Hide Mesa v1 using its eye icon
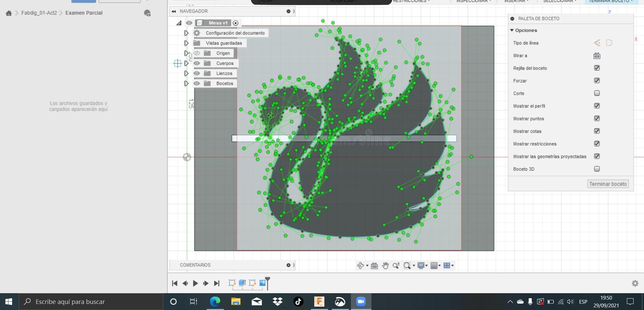The image size is (644, 310). point(189,23)
